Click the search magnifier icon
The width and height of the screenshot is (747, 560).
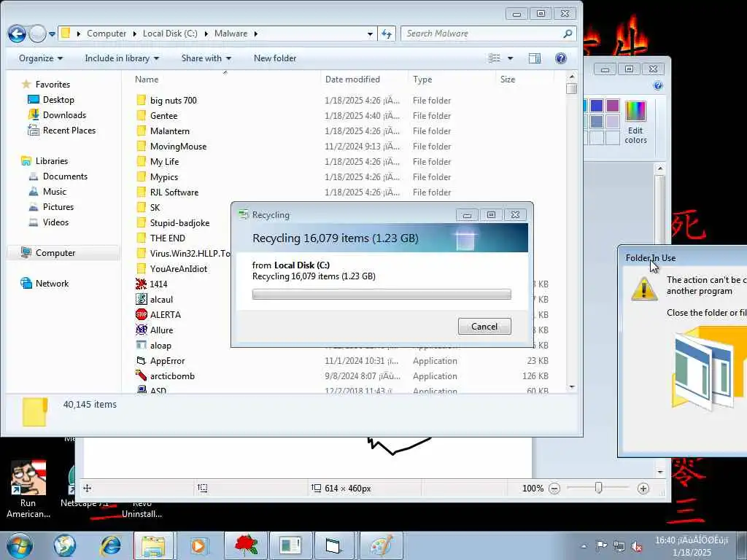click(568, 34)
